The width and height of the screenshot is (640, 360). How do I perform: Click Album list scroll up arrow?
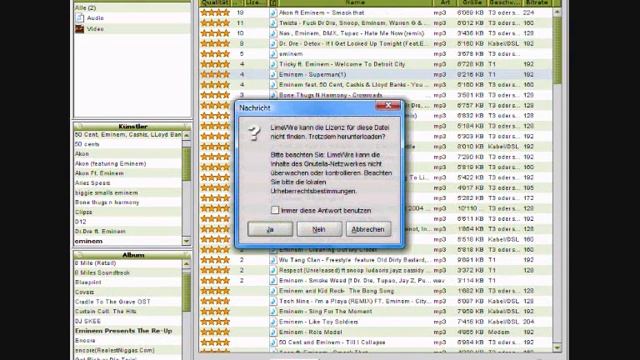coord(186,264)
